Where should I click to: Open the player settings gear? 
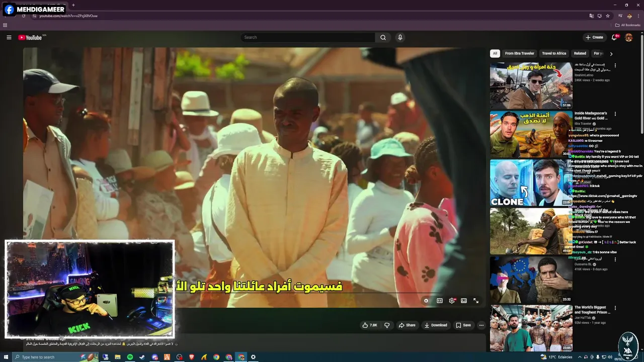pyautogui.click(x=452, y=301)
